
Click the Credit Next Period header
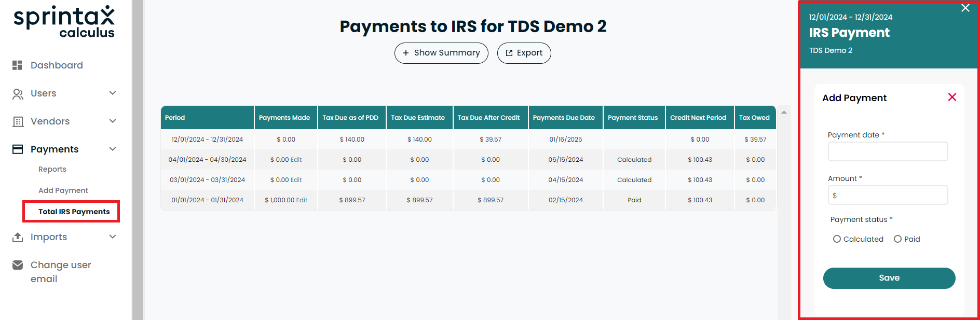click(x=700, y=118)
